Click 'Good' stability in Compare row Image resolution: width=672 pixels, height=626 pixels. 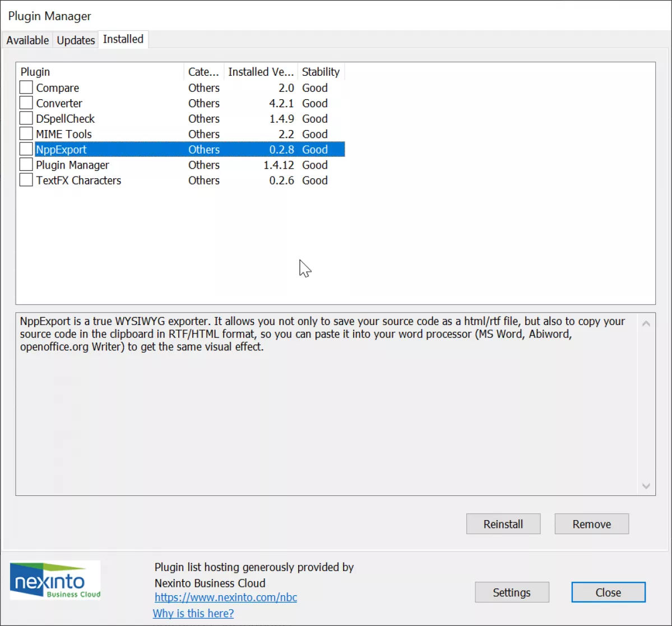[315, 88]
